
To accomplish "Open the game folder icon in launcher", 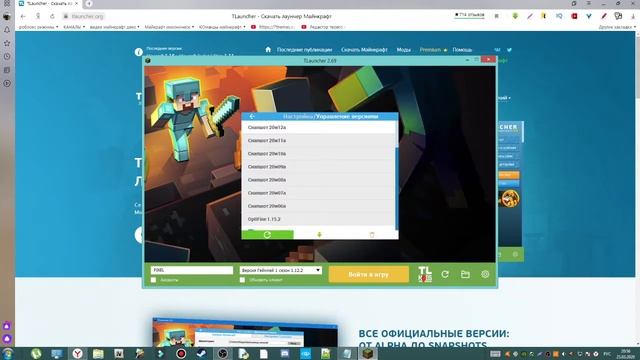I will [x=465, y=274].
